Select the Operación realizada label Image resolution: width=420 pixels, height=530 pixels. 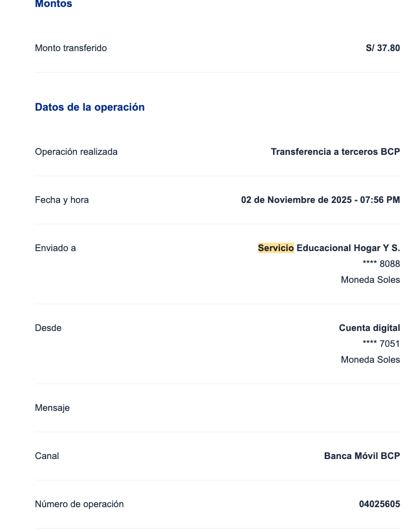[76, 152]
